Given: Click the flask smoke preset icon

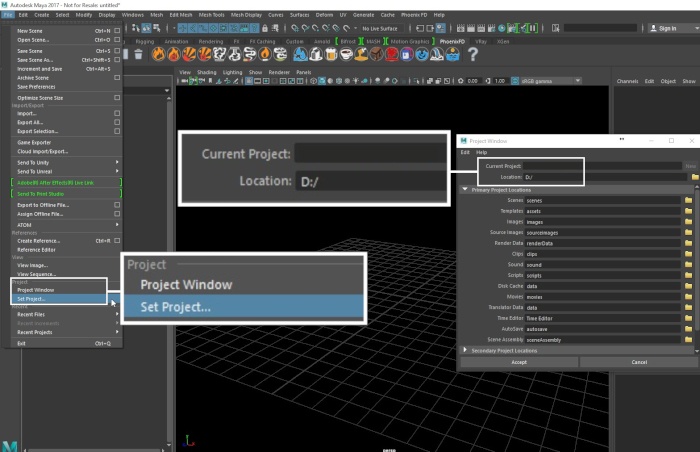Looking at the screenshot, I should (234, 54).
